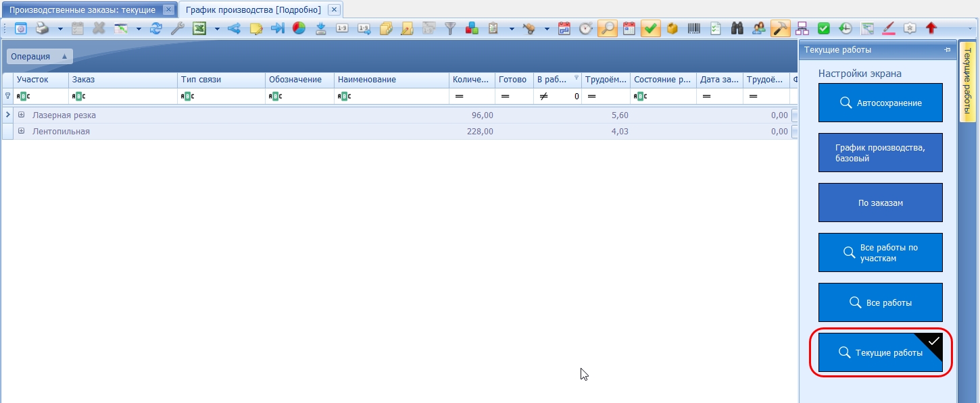Click the Наименование column filter field
Screen dimensions: 980x403
392,97
